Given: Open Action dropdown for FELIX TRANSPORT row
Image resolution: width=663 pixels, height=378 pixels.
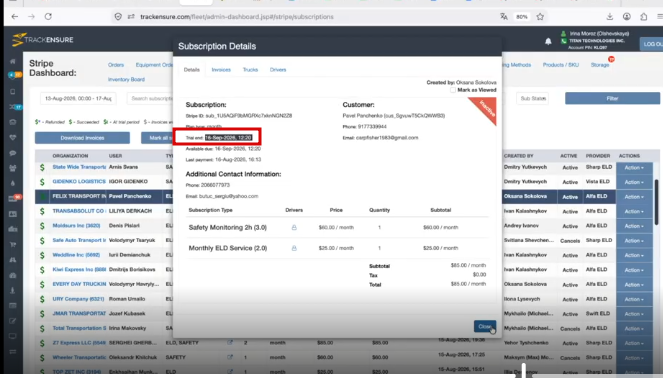Looking at the screenshot, I should point(634,197).
